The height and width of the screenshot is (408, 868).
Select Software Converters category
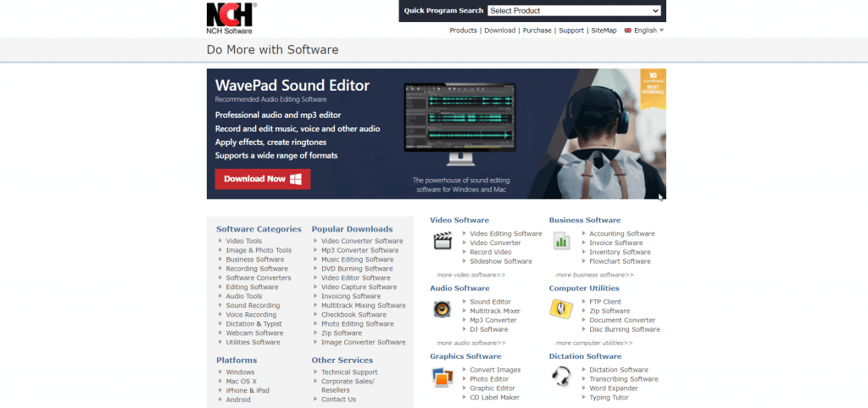coord(259,278)
